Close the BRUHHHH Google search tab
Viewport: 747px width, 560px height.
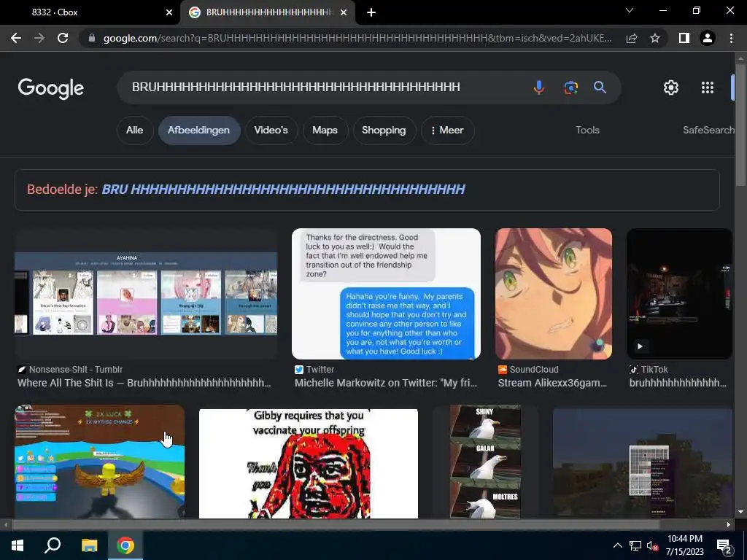pos(344,12)
